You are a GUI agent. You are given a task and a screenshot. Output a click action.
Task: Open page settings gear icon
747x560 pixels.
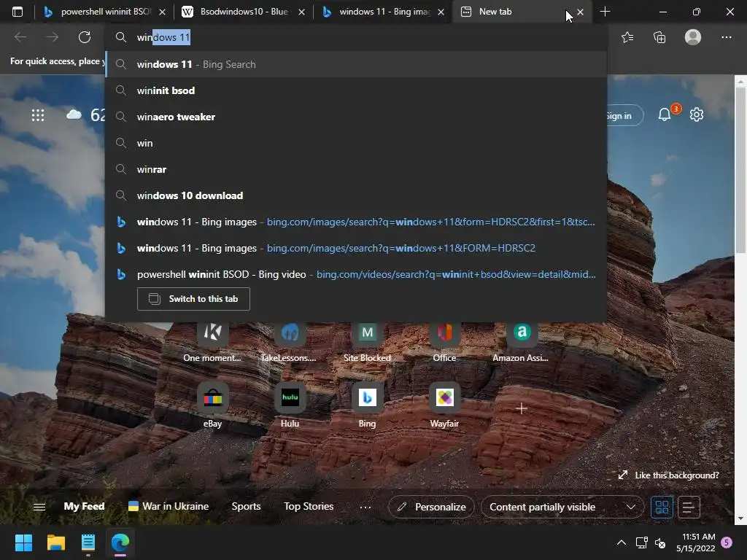point(697,114)
